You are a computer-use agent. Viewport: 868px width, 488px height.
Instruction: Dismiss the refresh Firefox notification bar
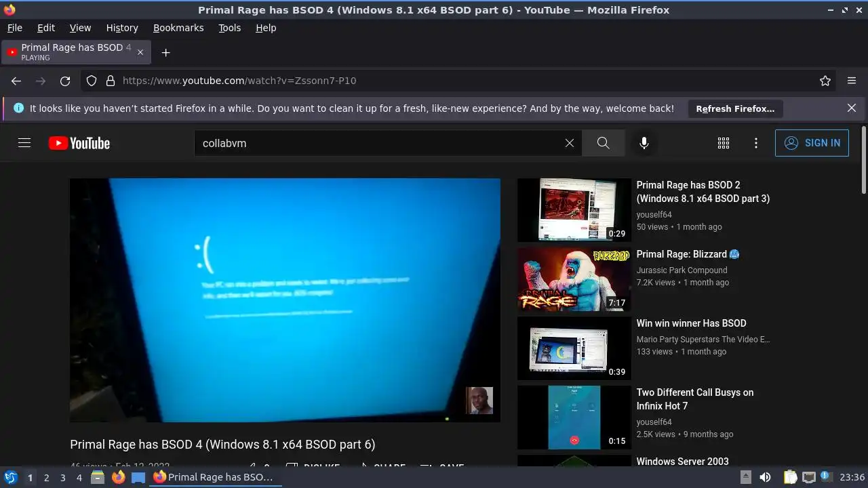[x=852, y=108]
